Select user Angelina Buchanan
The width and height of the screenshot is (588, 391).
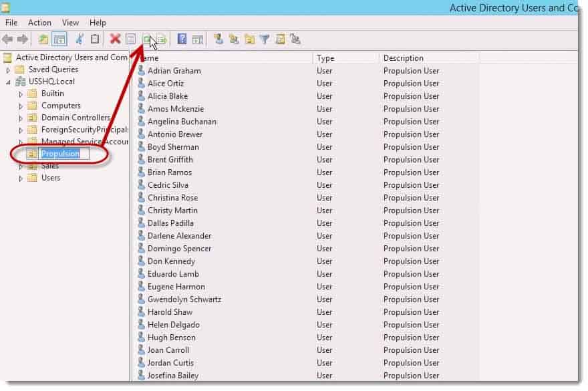(x=182, y=122)
